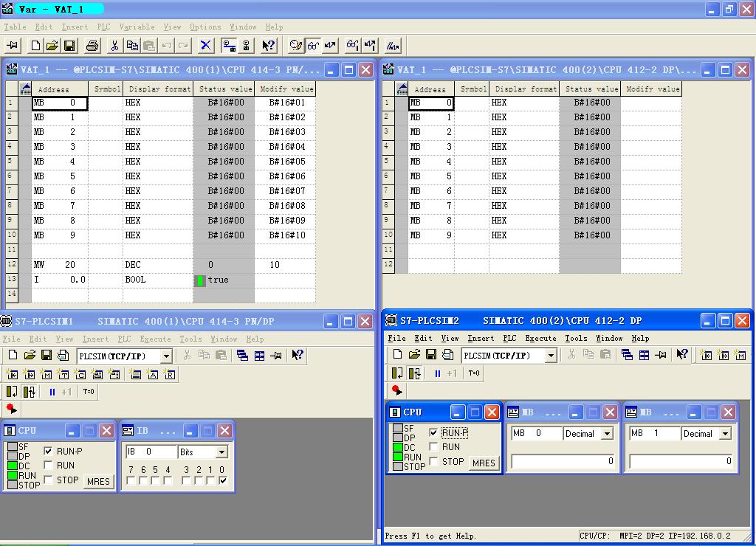Open PLCSIM(TCP/IP) dropdown in S7-PLCSIM1

(x=166, y=356)
